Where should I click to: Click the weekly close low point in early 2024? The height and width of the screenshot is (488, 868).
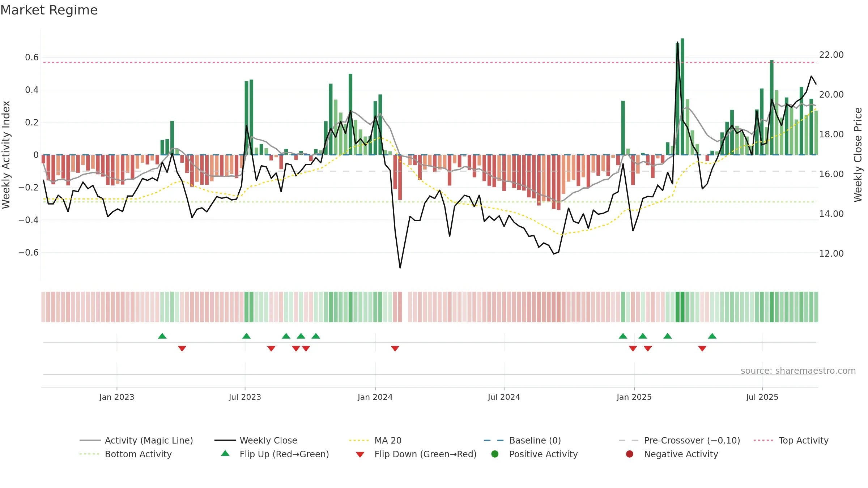click(x=400, y=267)
